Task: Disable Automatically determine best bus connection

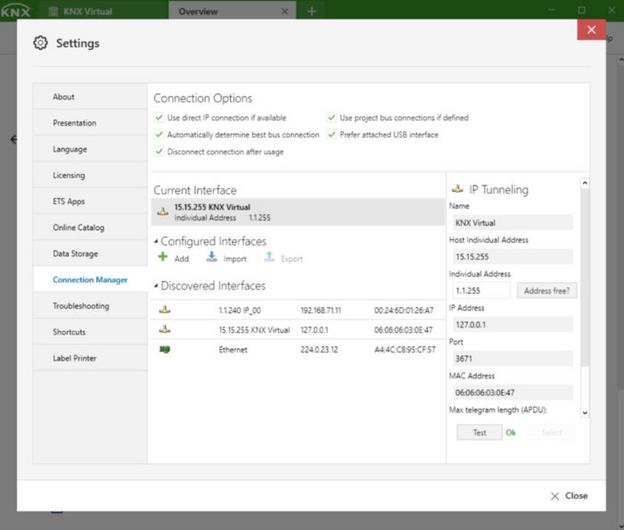Action: click(x=159, y=134)
